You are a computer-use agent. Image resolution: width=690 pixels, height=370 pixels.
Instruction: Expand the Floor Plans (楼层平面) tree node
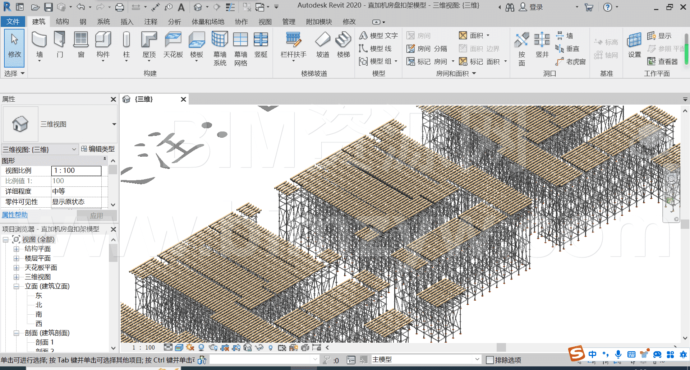point(16,258)
